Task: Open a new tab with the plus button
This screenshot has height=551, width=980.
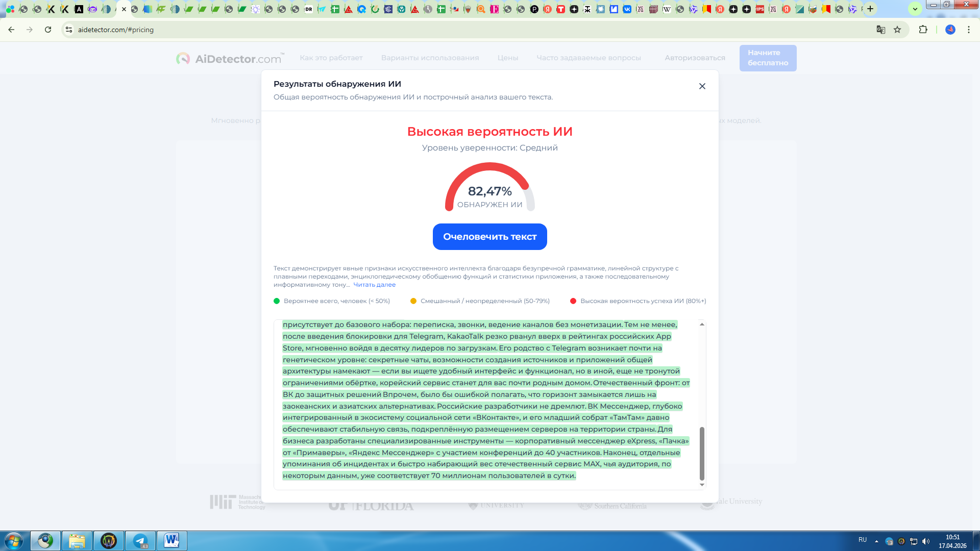Action: point(871,9)
